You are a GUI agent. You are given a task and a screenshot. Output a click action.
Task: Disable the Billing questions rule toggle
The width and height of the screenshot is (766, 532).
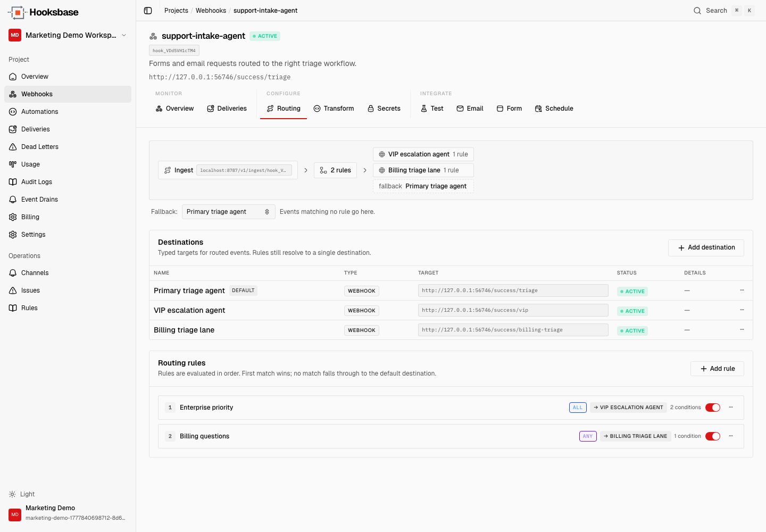tap(713, 436)
